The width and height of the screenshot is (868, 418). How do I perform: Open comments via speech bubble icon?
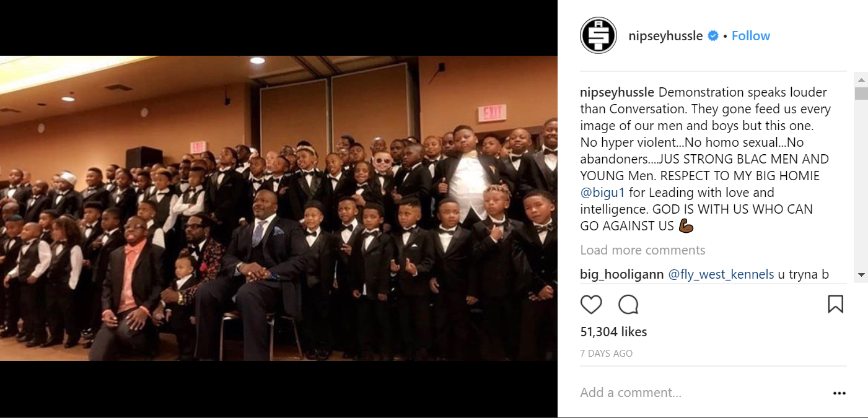[x=628, y=305]
